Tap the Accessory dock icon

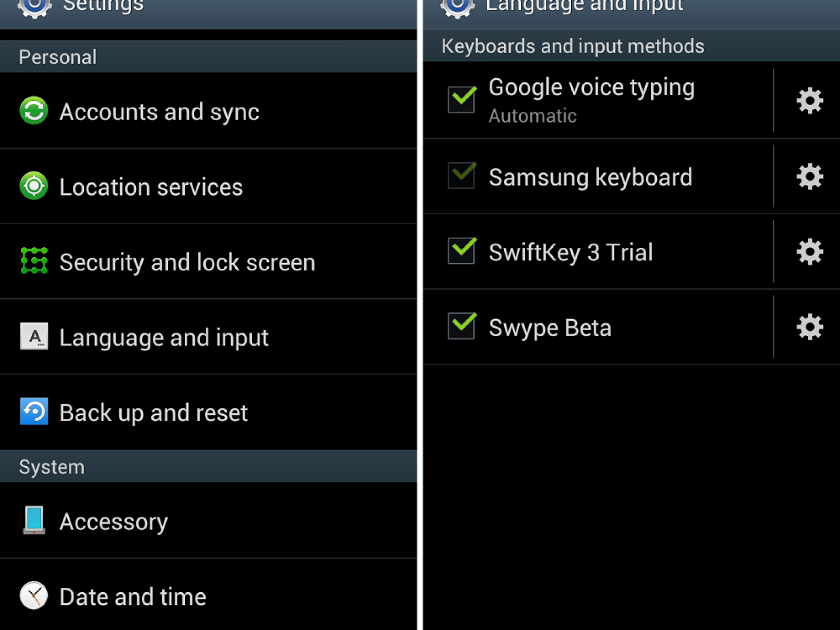click(x=34, y=520)
